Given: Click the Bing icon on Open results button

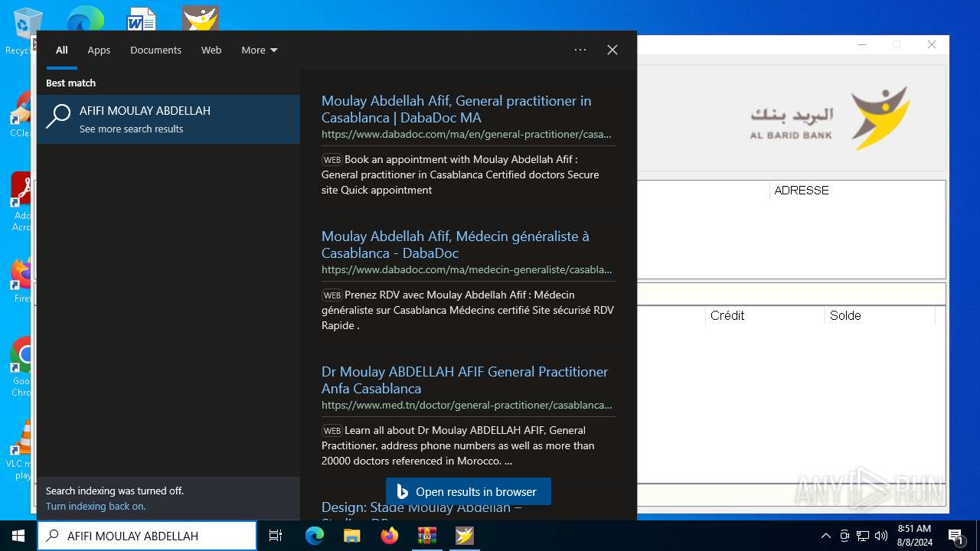Looking at the screenshot, I should (402, 492).
